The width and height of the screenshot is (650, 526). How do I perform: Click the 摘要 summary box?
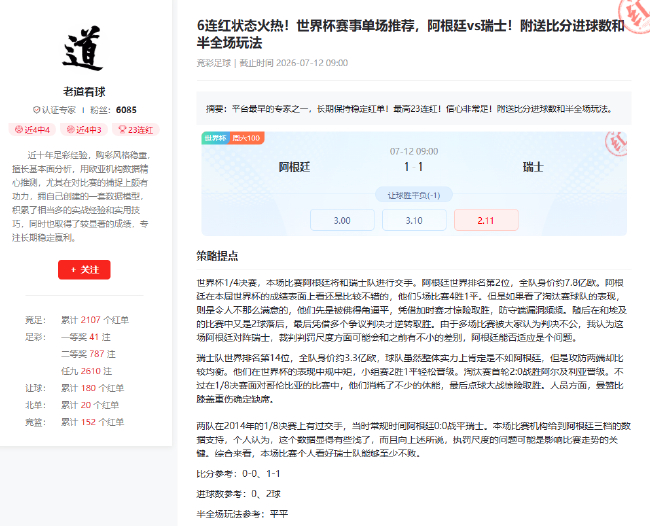[x=414, y=109]
